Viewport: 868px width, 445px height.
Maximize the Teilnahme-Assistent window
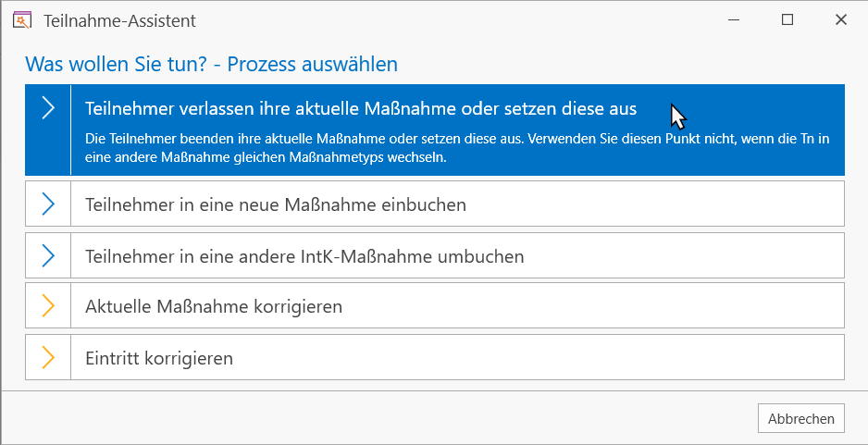[x=787, y=20]
